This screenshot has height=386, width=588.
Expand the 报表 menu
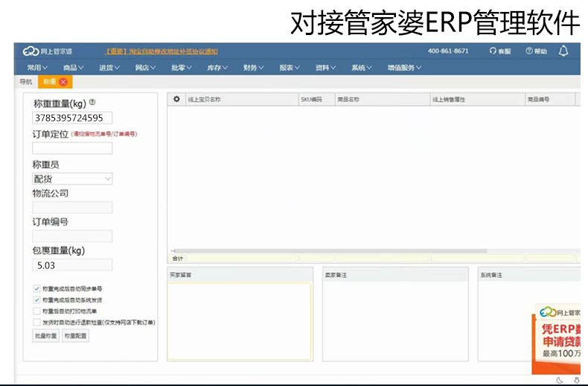pyautogui.click(x=289, y=68)
